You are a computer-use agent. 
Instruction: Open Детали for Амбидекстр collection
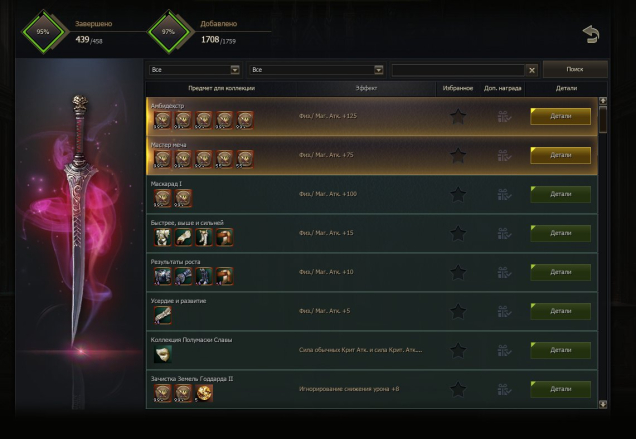point(561,116)
